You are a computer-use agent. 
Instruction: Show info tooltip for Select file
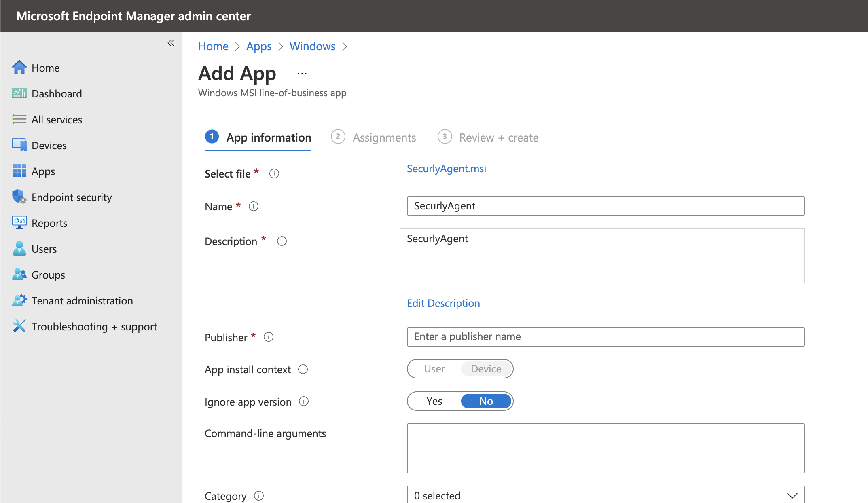pos(274,173)
